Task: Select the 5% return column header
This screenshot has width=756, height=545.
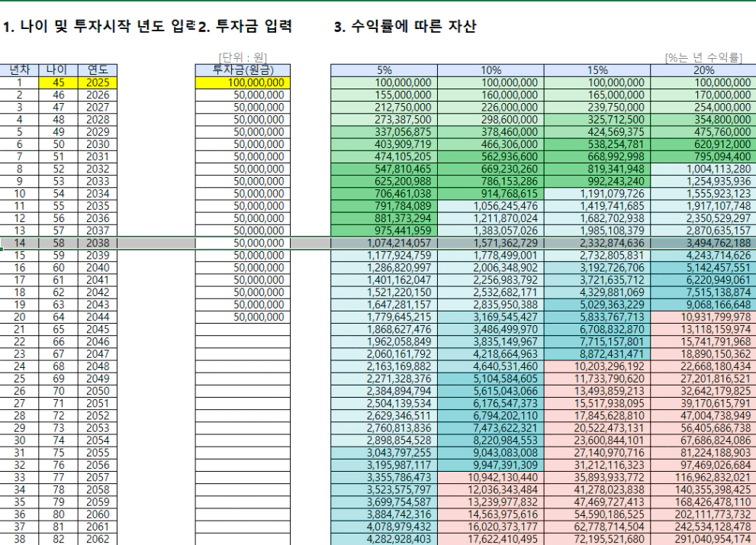Action: tap(384, 70)
